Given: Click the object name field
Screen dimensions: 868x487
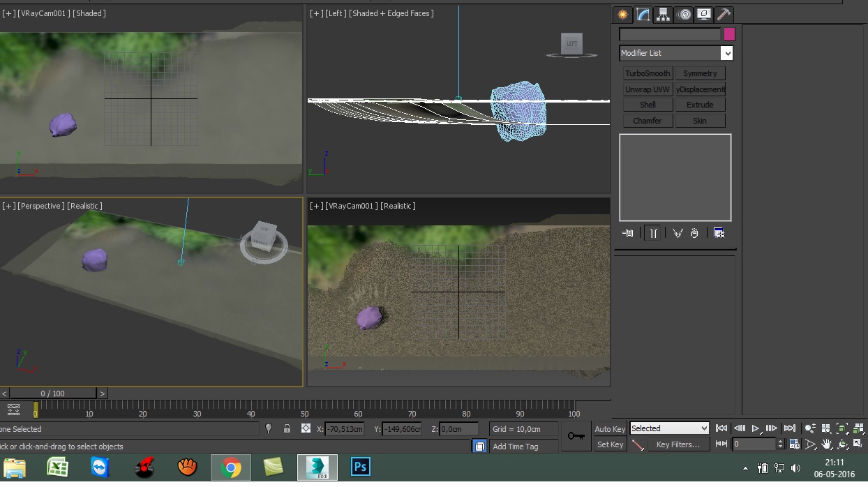Looking at the screenshot, I should (x=670, y=34).
